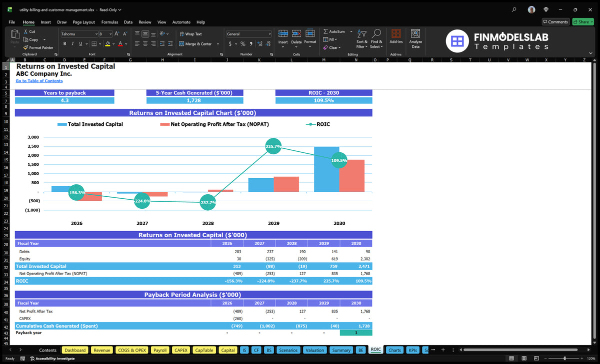Click AutoSum sigma icon

tap(325, 31)
